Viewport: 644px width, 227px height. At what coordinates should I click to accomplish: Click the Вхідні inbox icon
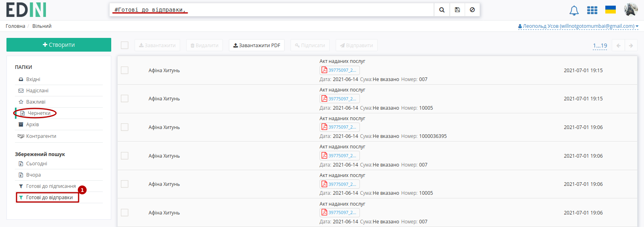[21, 79]
